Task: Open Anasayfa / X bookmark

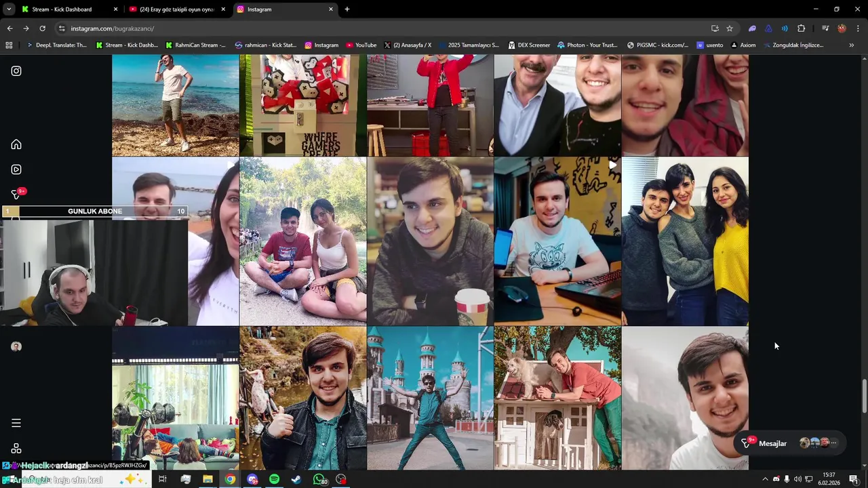Action: tap(408, 45)
